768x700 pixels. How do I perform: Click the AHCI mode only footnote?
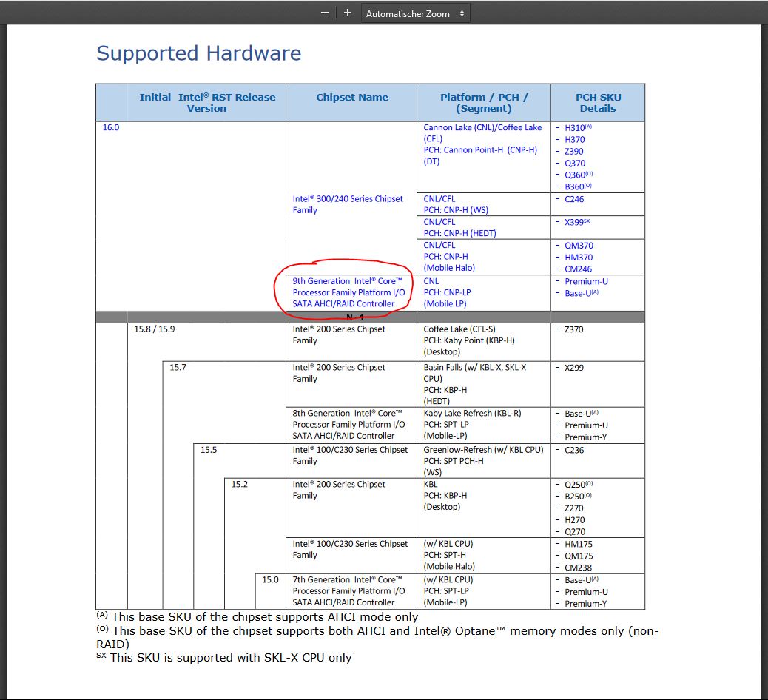(257, 616)
